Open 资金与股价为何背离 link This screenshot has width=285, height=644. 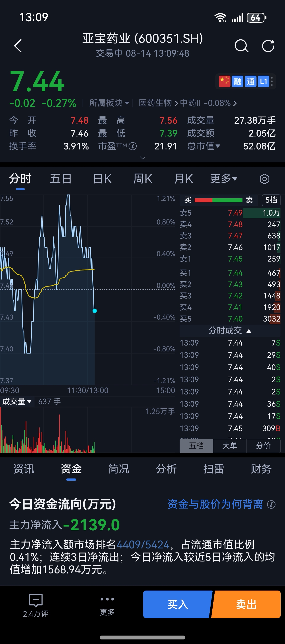coord(215,504)
